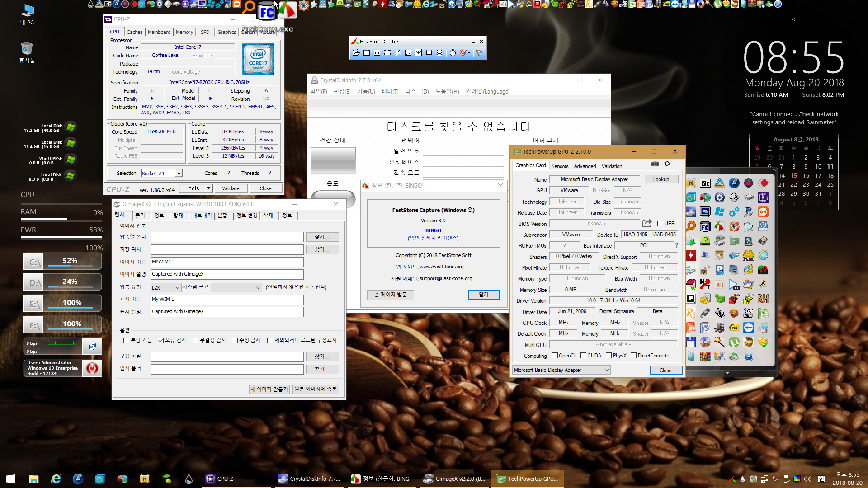Screen dimensions: 868x488
Task: Select FastStone Capture active window tool
Action: pos(367,53)
